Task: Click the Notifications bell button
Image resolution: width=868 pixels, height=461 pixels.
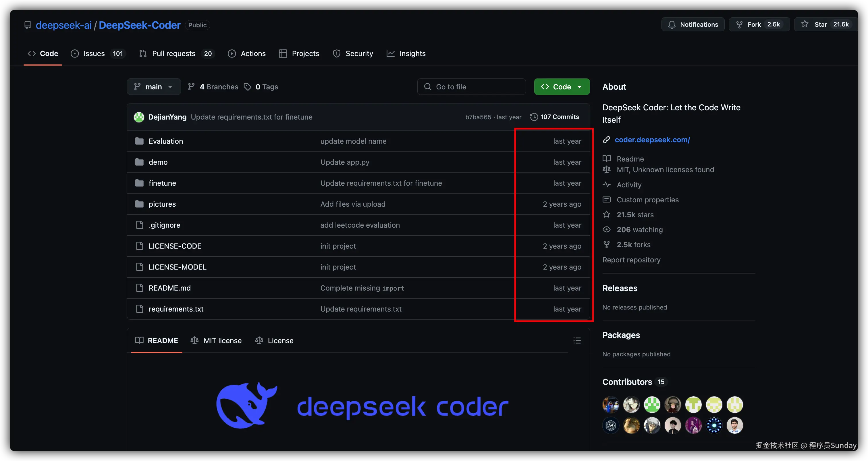Action: 693,24
